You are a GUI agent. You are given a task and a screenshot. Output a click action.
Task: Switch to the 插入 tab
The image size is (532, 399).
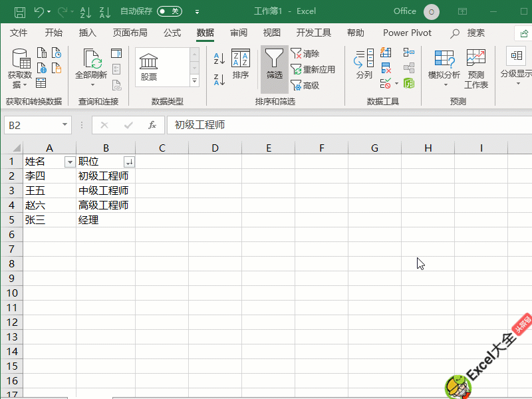click(88, 33)
